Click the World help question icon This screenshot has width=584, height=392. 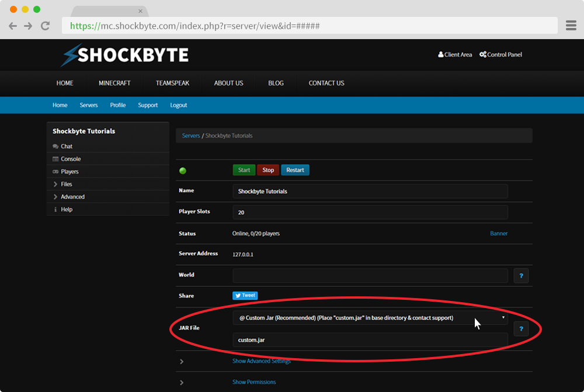tap(521, 275)
